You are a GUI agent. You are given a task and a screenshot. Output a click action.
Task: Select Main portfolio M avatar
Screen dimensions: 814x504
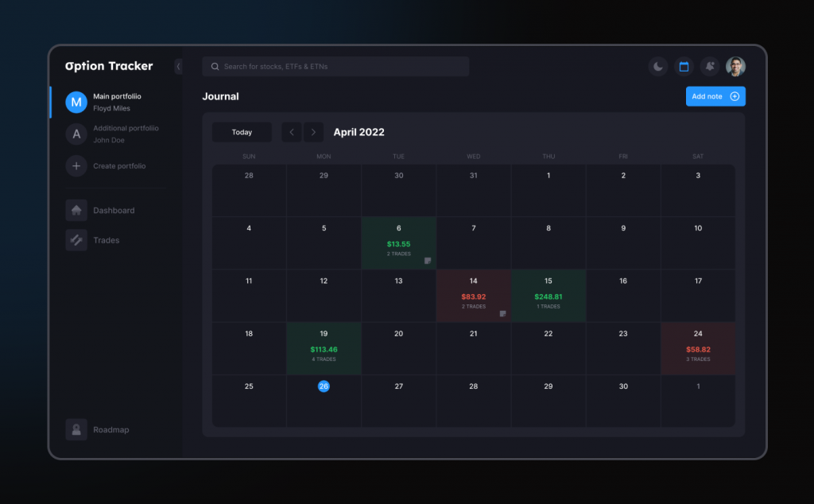point(76,103)
